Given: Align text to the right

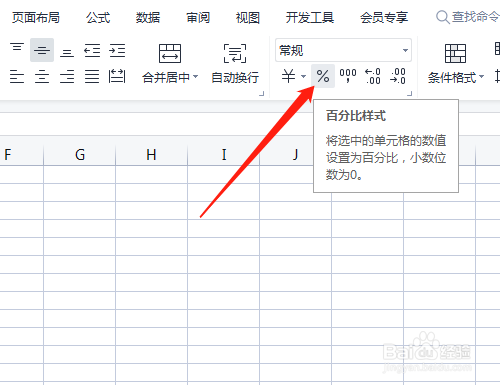Looking at the screenshot, I should click(67, 77).
